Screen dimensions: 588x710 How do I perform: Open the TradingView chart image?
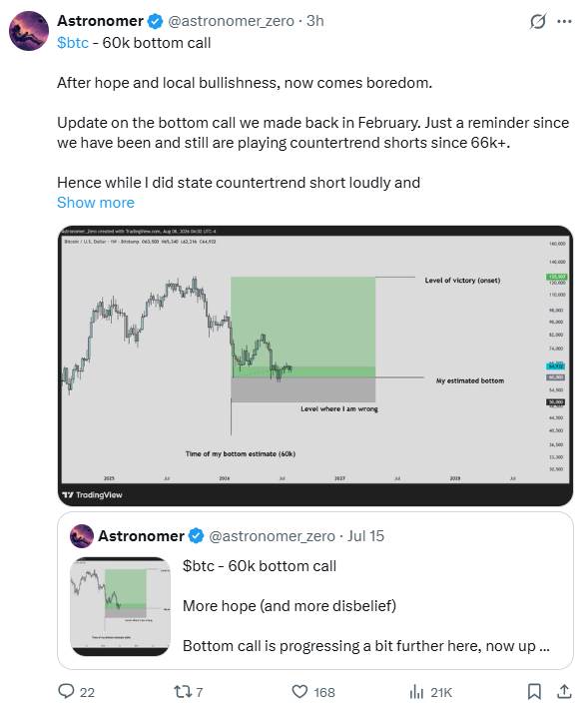click(315, 365)
